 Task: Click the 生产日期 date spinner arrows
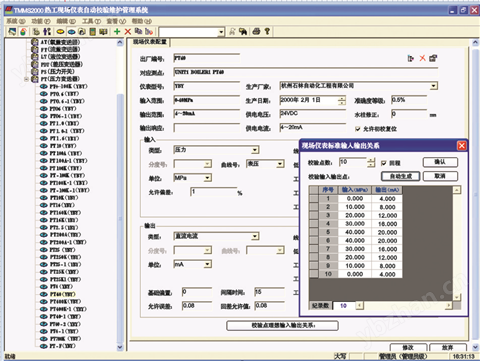342,100
